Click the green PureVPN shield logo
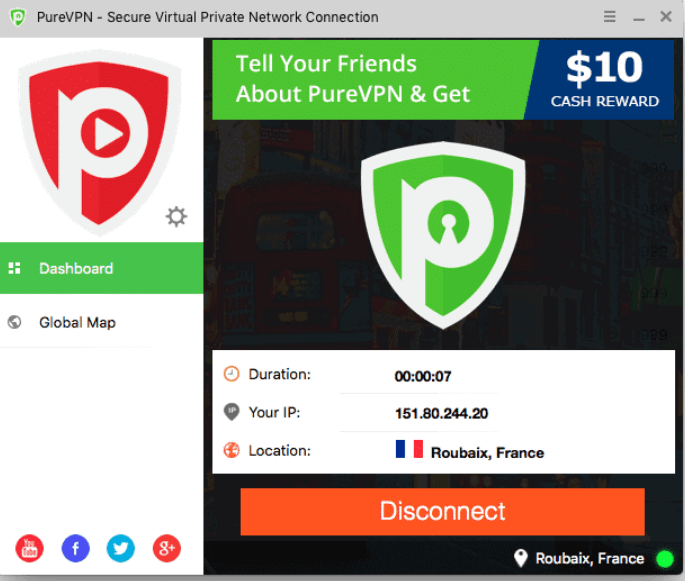685x581 pixels. 443,235
